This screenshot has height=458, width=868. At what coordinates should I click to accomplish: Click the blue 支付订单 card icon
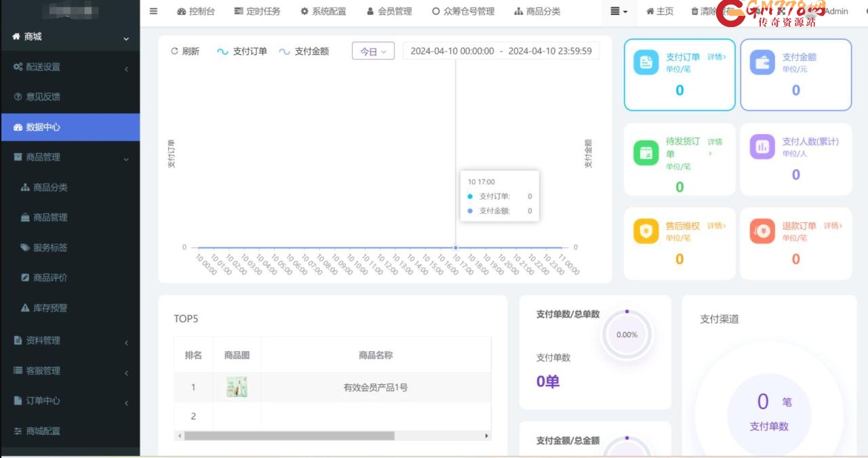tap(646, 62)
